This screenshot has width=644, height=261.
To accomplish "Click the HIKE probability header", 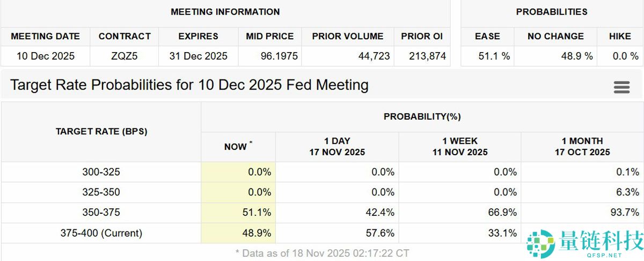I will click(x=620, y=37).
